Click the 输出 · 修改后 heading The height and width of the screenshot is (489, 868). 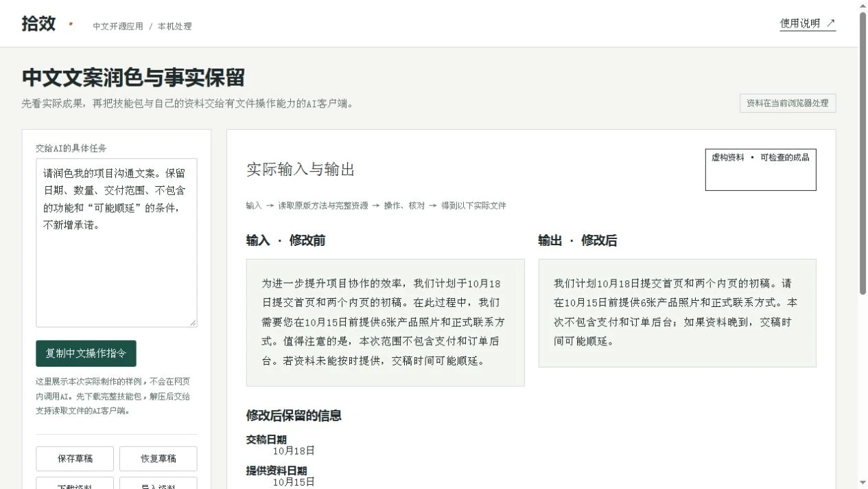[x=578, y=240]
